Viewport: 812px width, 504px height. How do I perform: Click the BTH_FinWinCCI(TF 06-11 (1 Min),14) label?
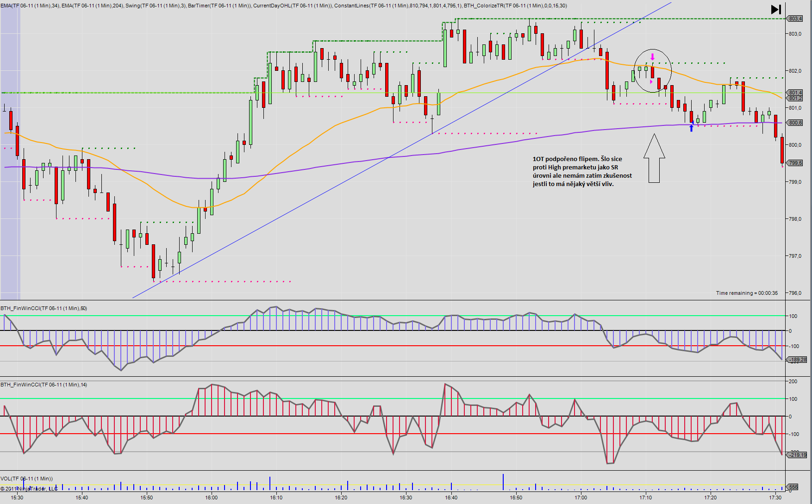coord(44,385)
